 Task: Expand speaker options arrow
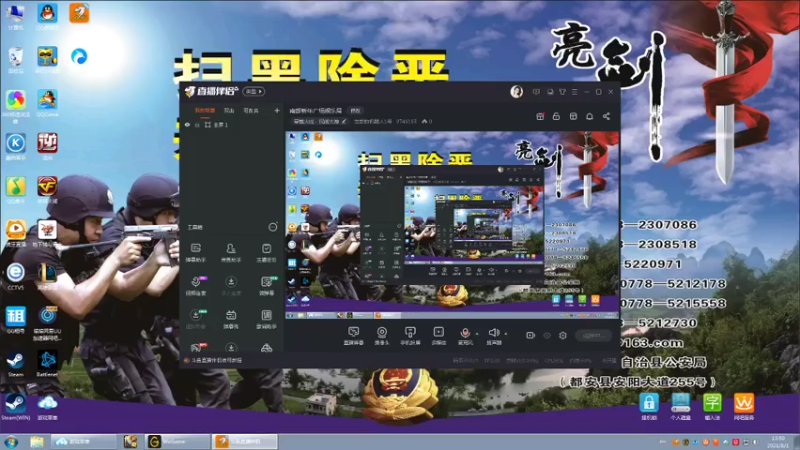(506, 334)
